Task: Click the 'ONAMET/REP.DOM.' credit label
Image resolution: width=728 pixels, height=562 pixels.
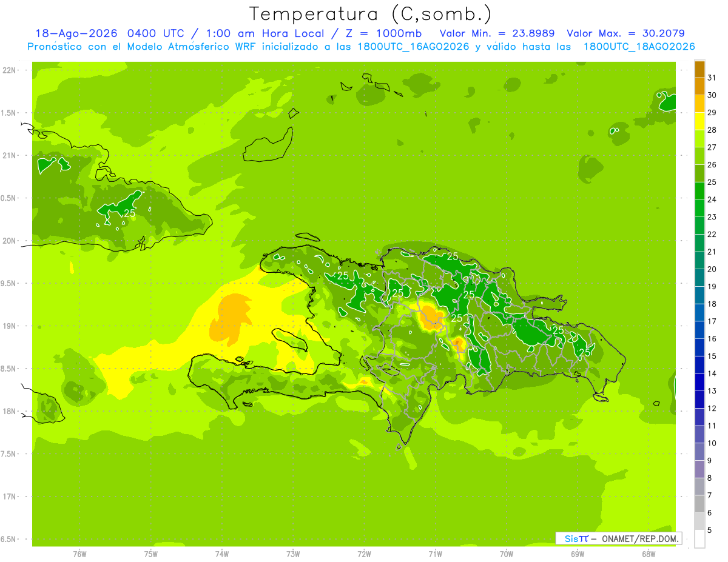Action: pos(640,538)
